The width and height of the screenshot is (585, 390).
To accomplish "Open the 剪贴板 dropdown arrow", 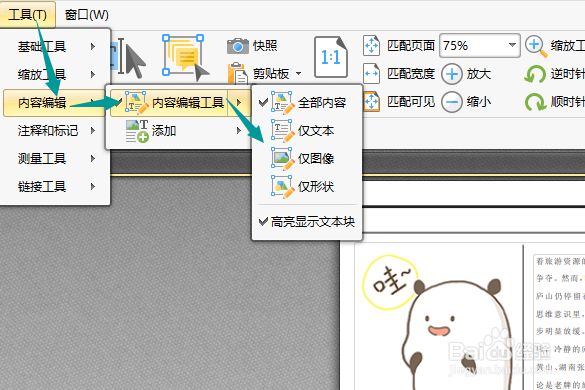I will [x=298, y=74].
